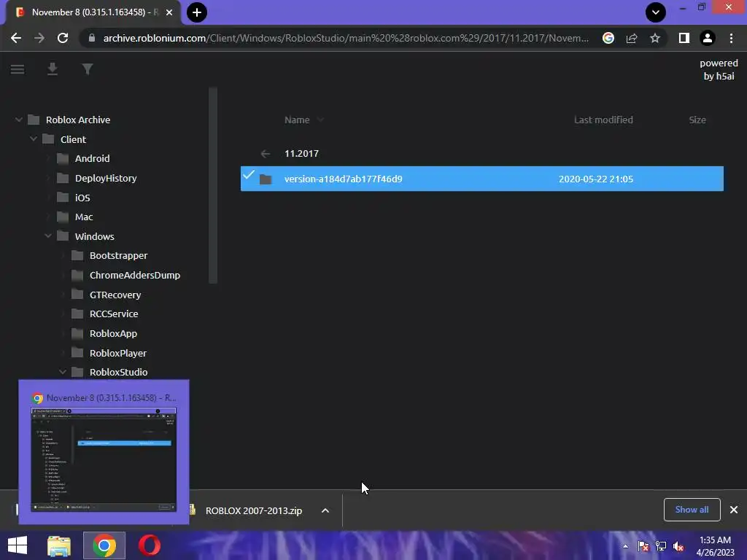This screenshot has height=560, width=747.
Task: Click the muted volume tray icon
Action: (678, 546)
